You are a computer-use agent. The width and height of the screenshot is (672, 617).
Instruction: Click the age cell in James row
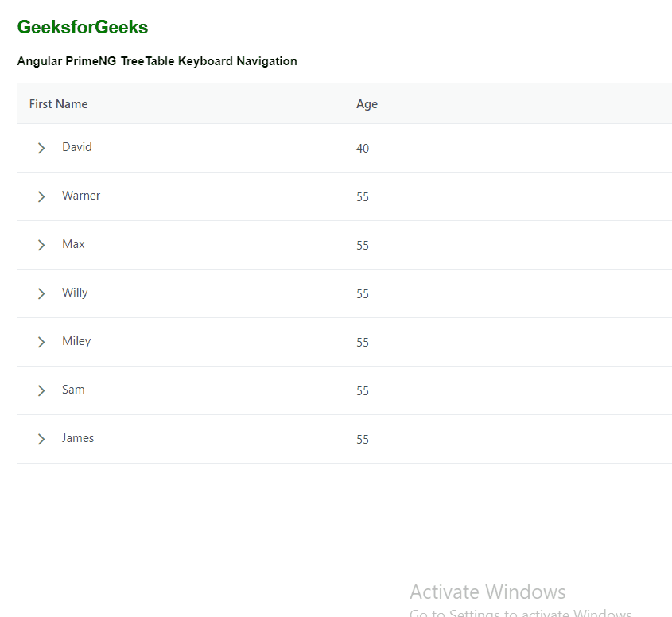pos(363,440)
